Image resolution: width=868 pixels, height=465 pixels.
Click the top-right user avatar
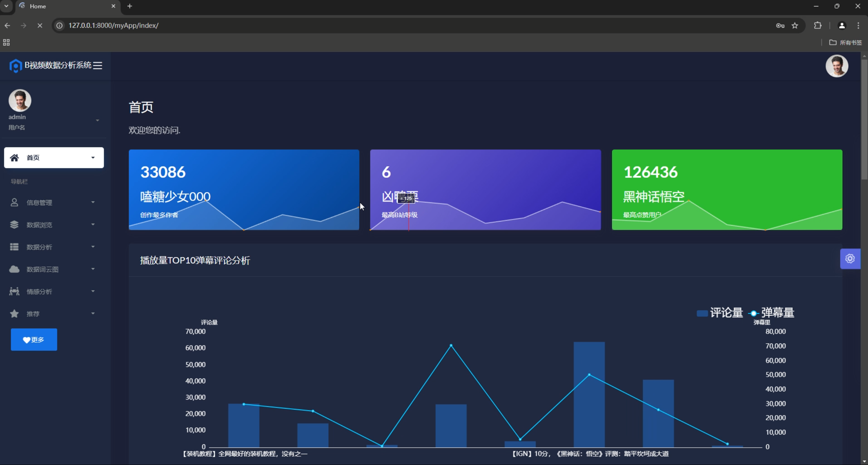pyautogui.click(x=836, y=66)
